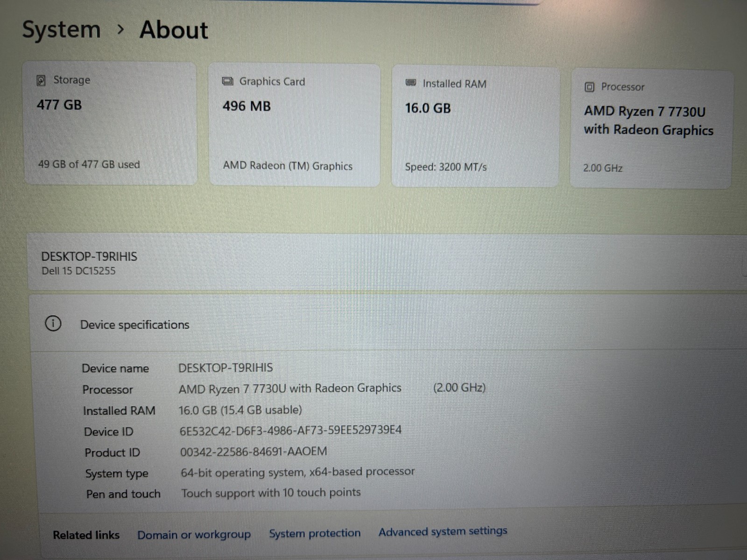Click the "Device ID" label
The width and height of the screenshot is (747, 560).
(109, 432)
